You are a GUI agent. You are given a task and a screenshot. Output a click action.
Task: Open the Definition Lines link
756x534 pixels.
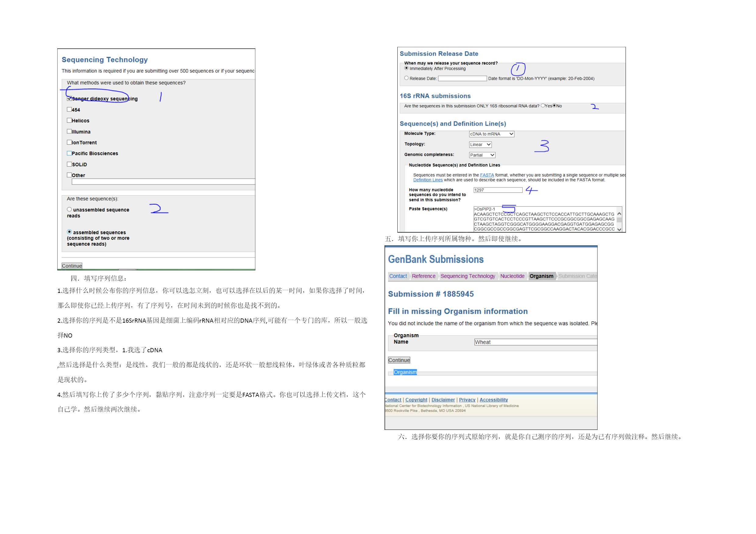click(x=428, y=180)
